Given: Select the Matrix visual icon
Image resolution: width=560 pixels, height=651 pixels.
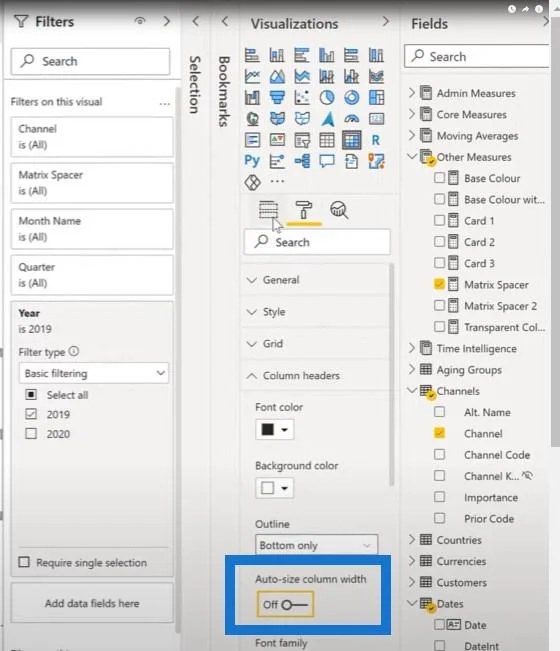Looking at the screenshot, I should 352,140.
